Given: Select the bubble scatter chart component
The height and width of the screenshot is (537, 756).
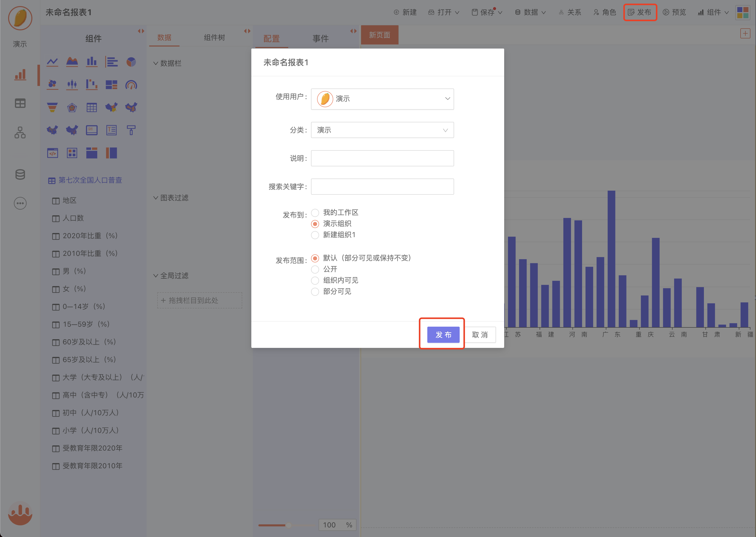Looking at the screenshot, I should (x=52, y=85).
